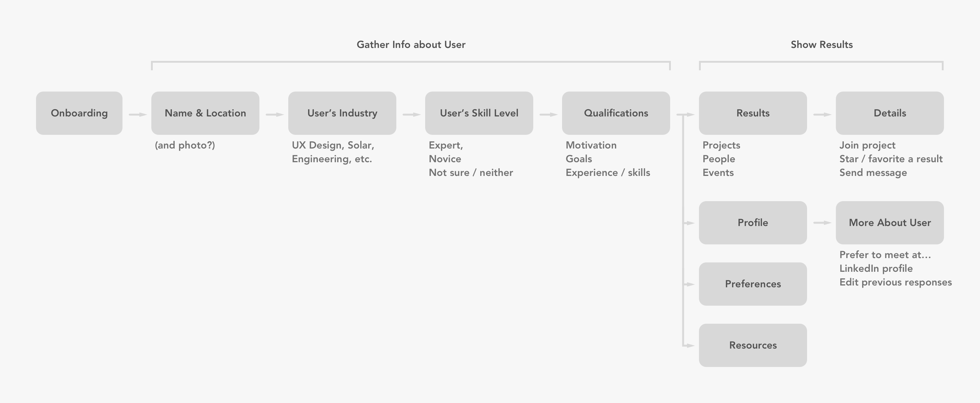The height and width of the screenshot is (403, 980).
Task: Select the Resources box
Action: [x=753, y=345]
